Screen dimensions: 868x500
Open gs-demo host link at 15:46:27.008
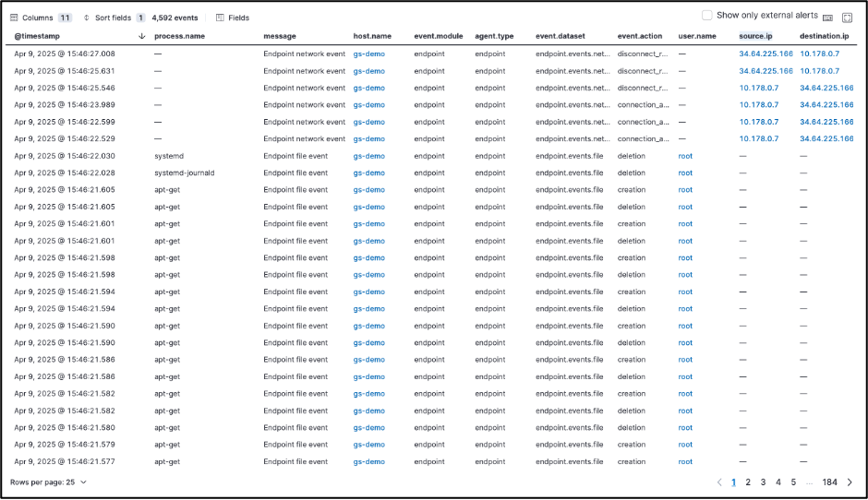(368, 54)
